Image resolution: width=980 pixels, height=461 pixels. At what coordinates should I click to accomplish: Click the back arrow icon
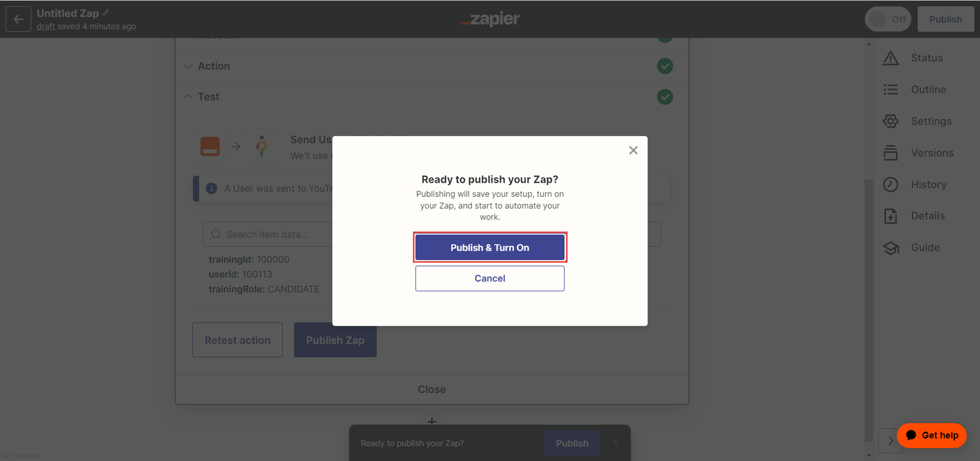pos(18,19)
